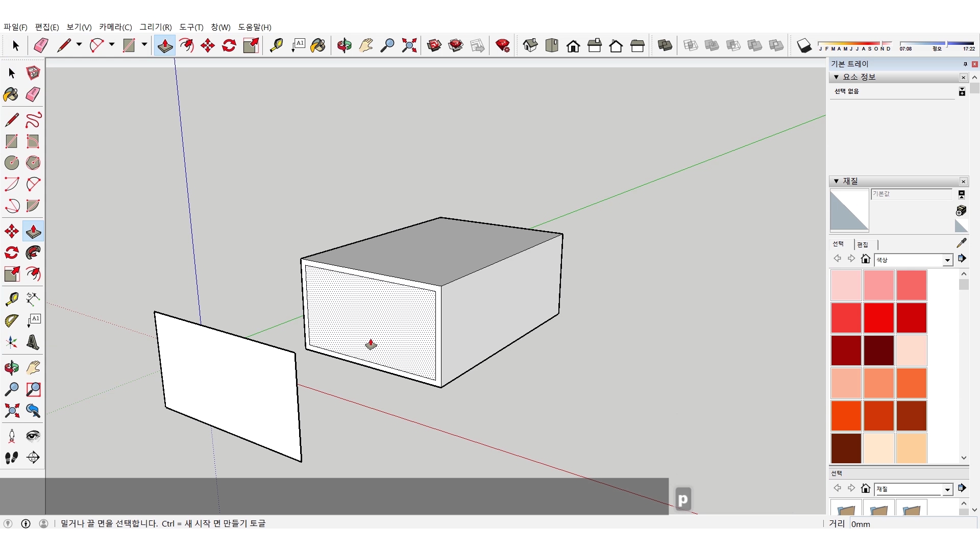Pick the Rotate tool in the top toolbar
Viewport: 980px width, 551px height.
[229, 45]
